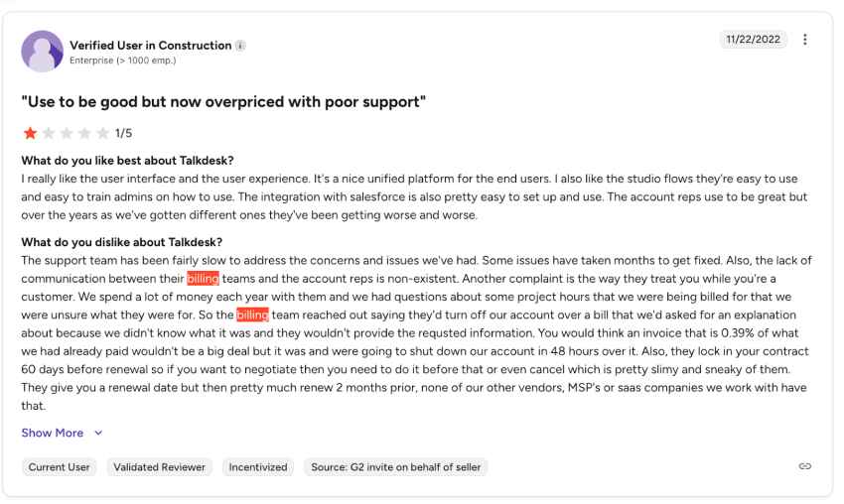
Task: Click the first filled red star
Action: 30,133
